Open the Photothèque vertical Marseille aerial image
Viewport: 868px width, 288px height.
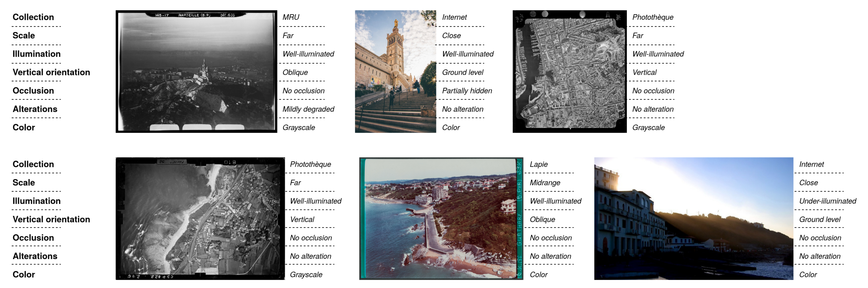(570, 71)
